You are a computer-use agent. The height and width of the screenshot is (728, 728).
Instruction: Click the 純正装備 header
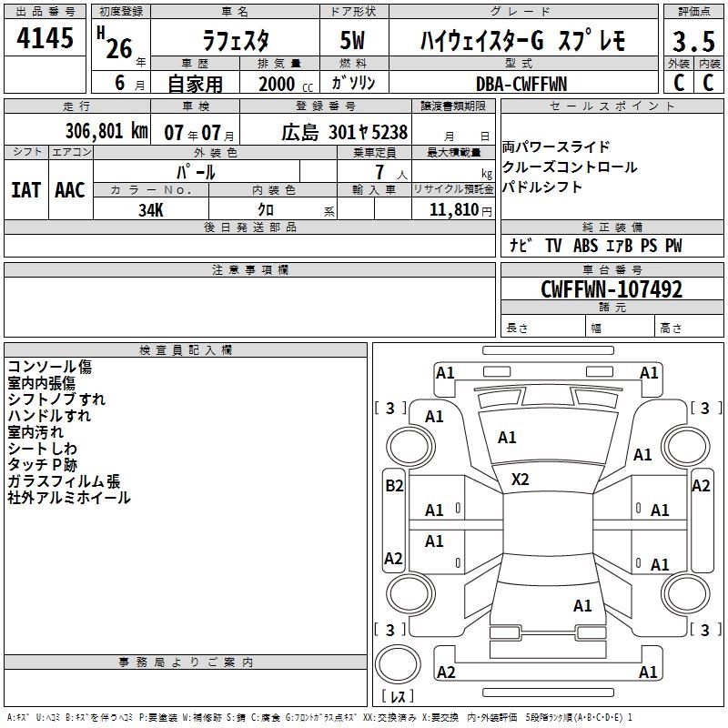point(612,227)
